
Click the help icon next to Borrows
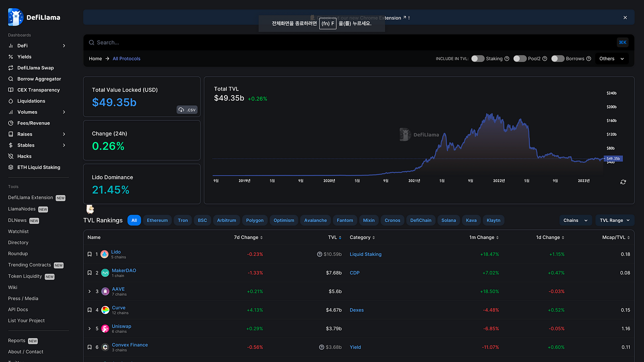pos(589,59)
